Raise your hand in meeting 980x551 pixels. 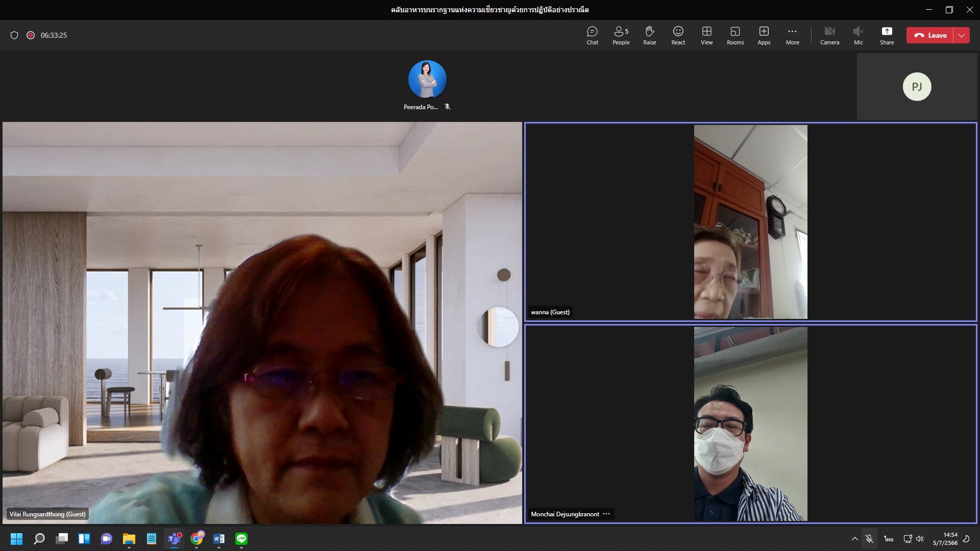tap(649, 35)
